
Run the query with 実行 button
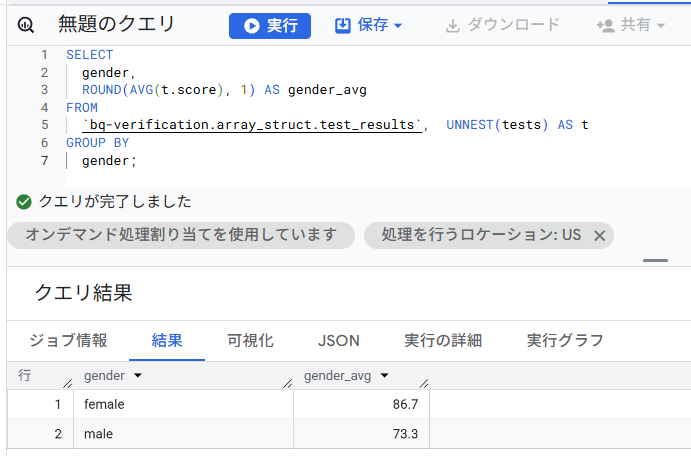click(270, 25)
